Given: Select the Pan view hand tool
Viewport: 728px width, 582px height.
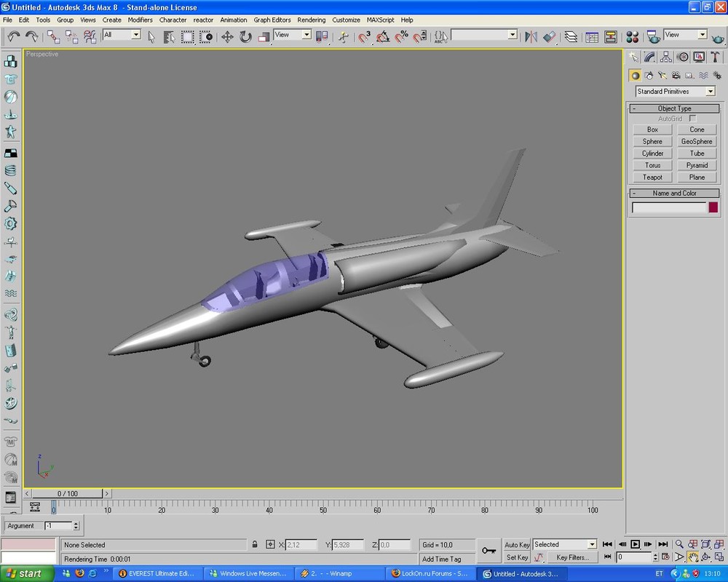Looking at the screenshot, I should [694, 557].
